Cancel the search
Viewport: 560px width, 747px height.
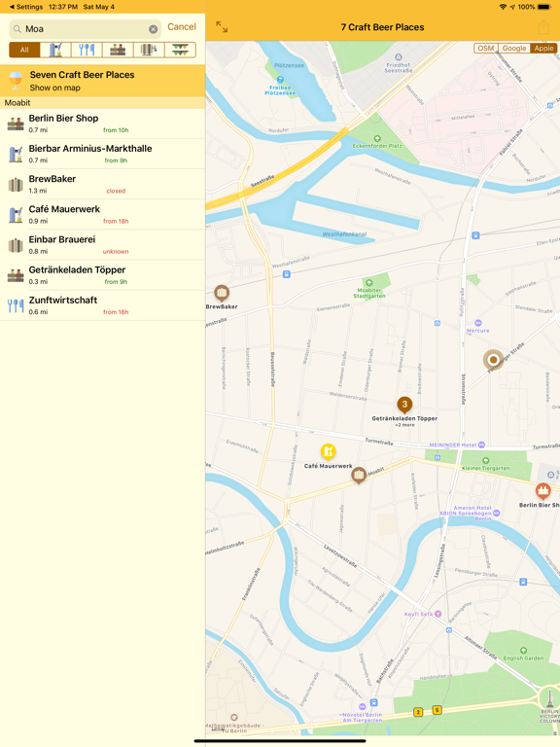(182, 27)
